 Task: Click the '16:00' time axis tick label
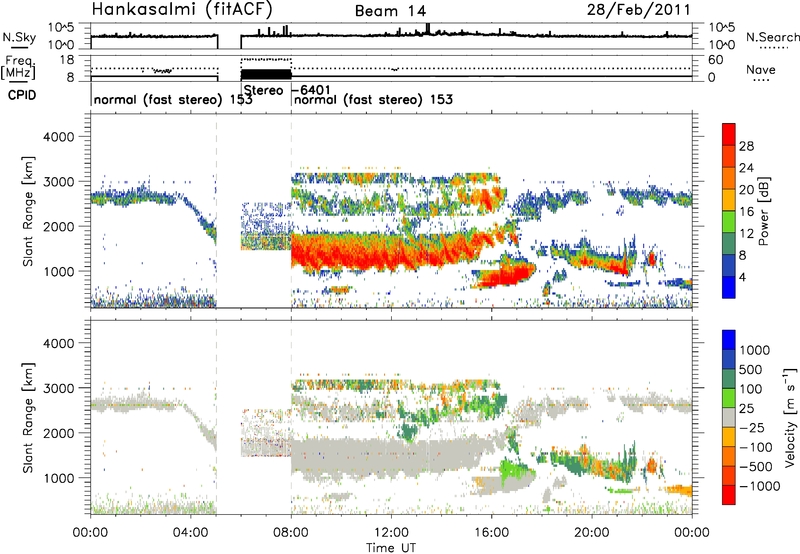coord(491,533)
